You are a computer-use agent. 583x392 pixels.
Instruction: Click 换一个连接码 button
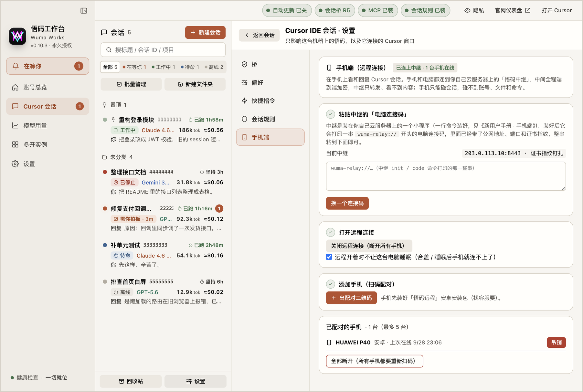click(347, 203)
